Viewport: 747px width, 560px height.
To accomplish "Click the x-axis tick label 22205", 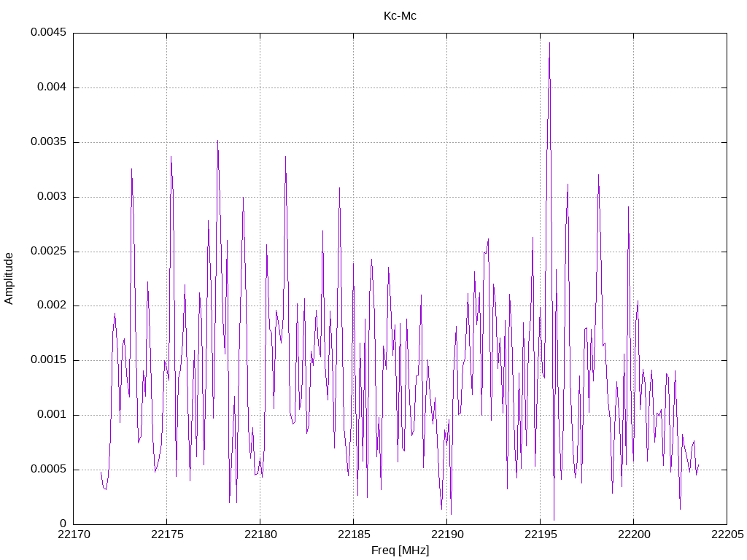I will click(727, 534).
